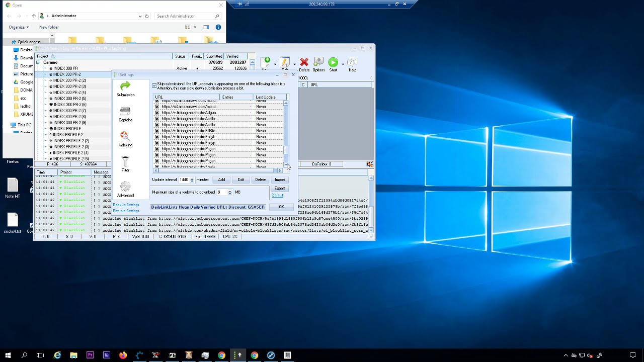
Task: Open the Start button dropdown arrow
Action: pyautogui.click(x=343, y=64)
